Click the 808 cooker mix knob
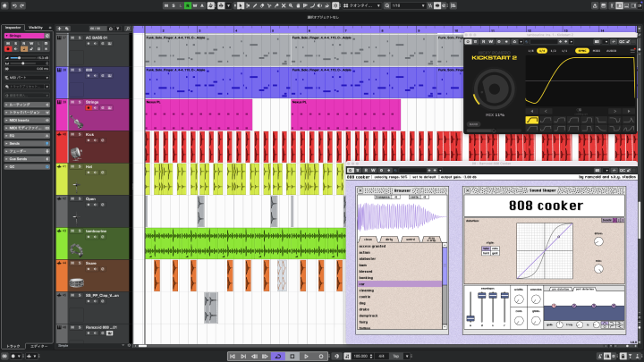Image resolution: width=644 pixels, height=362 pixels. click(x=598, y=269)
